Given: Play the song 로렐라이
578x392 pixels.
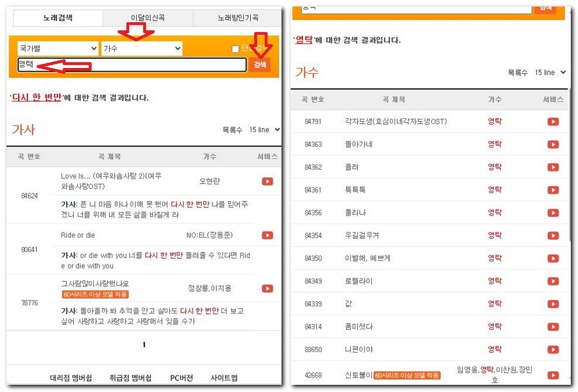Looking at the screenshot, I should pos(553,281).
